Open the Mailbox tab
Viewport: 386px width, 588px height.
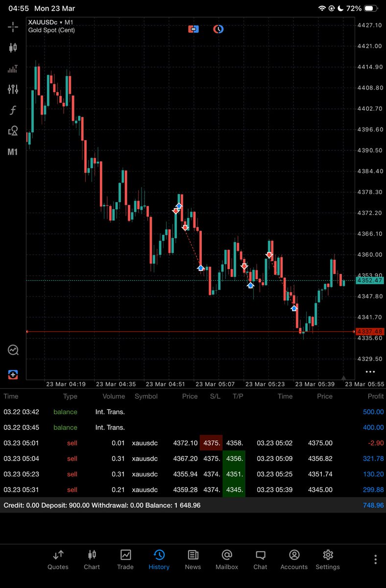(x=227, y=560)
